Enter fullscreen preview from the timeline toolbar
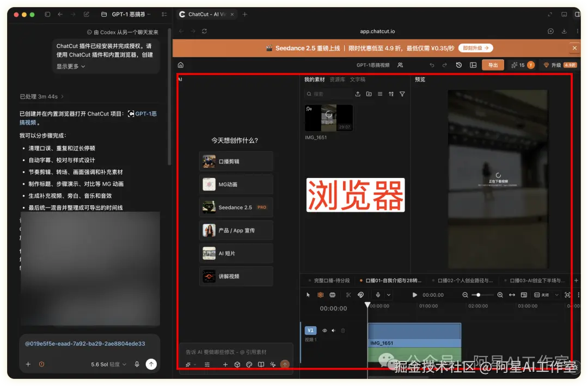The image size is (588, 386). pos(567,295)
